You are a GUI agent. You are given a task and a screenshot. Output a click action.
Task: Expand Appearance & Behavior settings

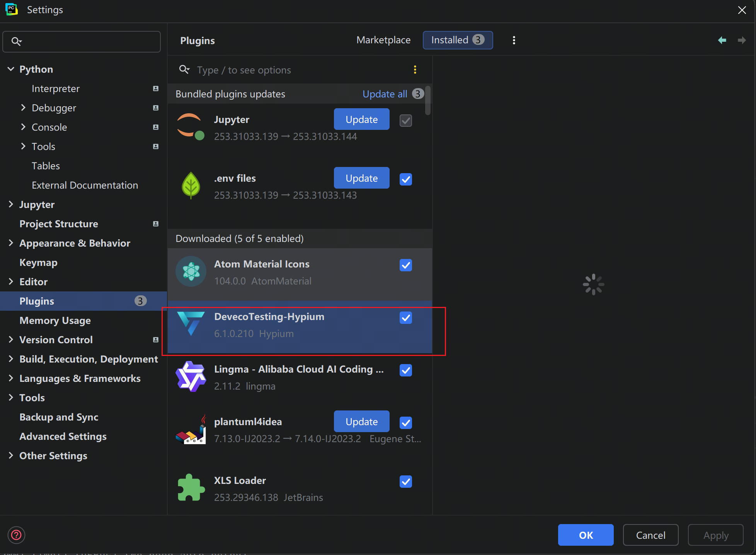tap(11, 243)
